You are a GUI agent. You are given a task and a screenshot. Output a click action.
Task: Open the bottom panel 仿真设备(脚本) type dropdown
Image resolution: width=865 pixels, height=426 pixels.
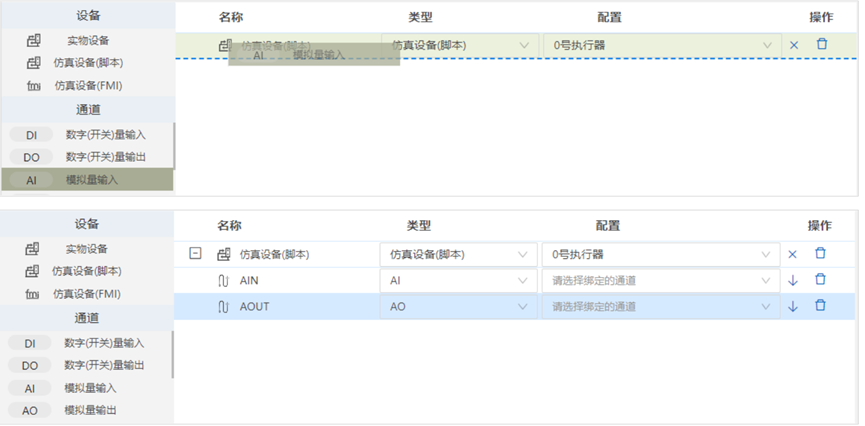point(458,254)
